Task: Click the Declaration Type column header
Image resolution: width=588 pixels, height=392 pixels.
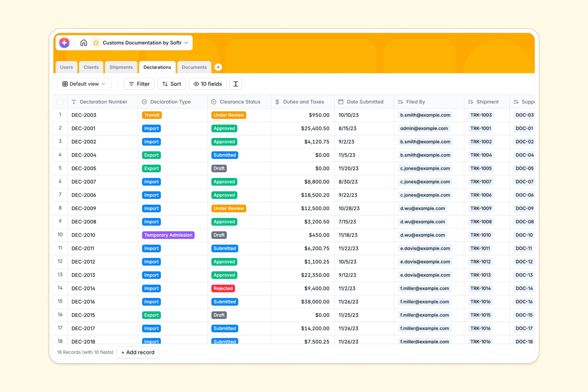Action: 173,102
